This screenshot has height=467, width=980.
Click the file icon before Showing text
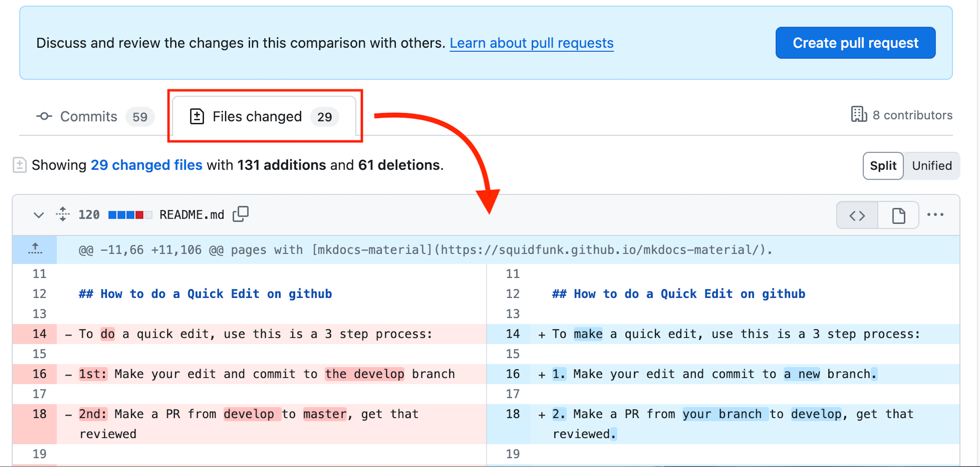(19, 165)
